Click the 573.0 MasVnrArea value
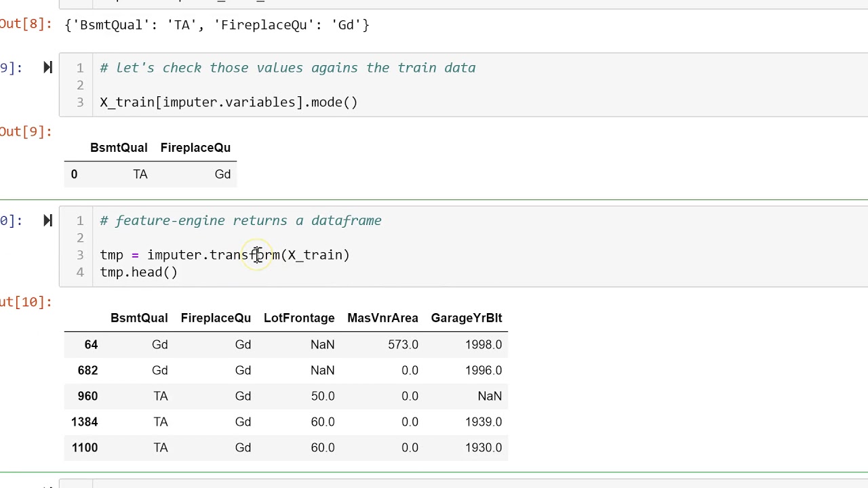Screen dimensions: 868x488 (x=403, y=344)
